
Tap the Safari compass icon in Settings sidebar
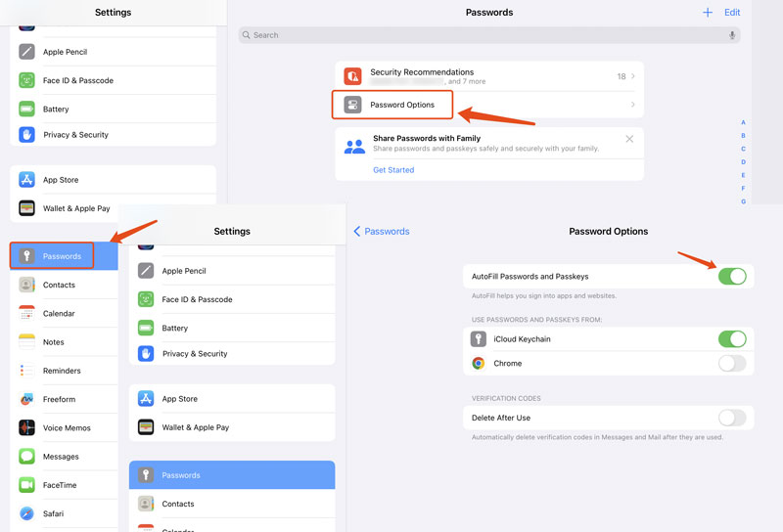(x=27, y=513)
